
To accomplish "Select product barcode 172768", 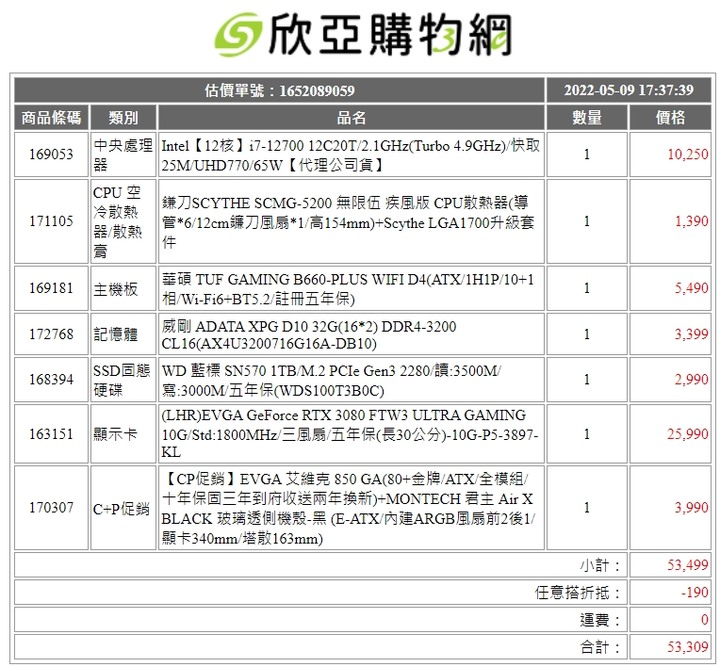I will tap(51, 334).
